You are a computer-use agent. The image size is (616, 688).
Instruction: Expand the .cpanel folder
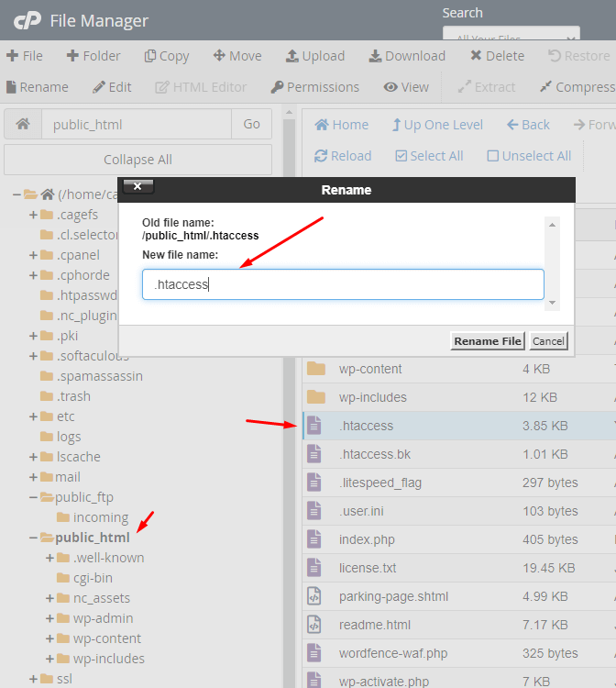[x=33, y=255]
